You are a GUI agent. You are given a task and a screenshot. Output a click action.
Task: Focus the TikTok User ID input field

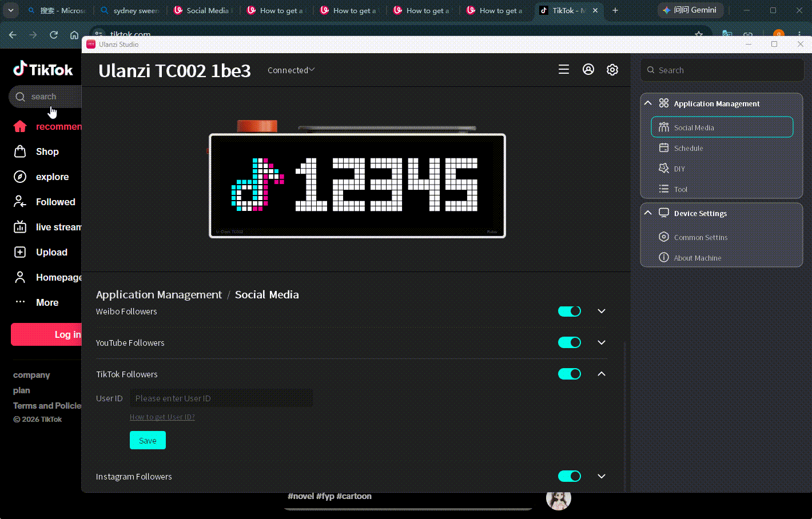[221, 398]
